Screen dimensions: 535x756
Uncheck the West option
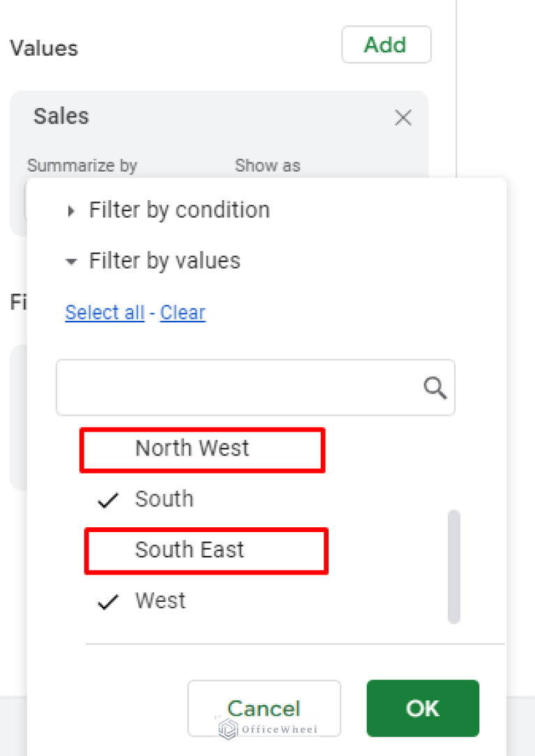pos(160,600)
